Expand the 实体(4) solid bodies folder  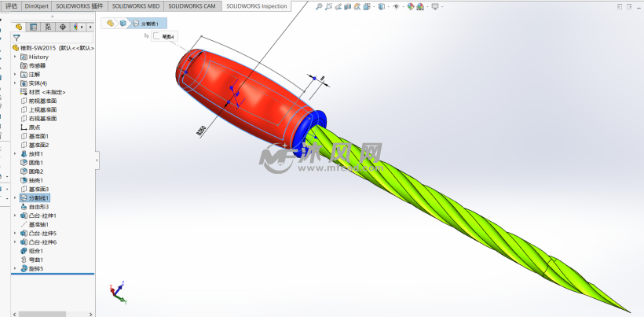point(15,83)
